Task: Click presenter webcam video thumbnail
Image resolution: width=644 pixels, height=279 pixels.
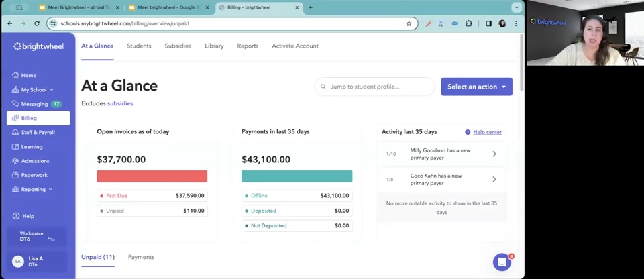Action: [x=585, y=33]
